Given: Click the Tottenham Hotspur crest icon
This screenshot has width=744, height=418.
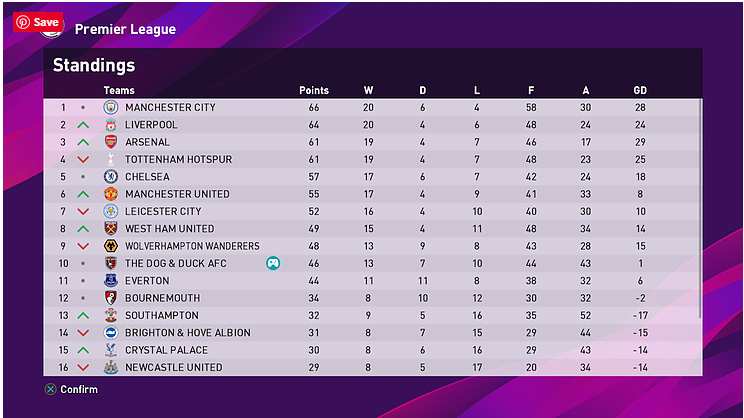Looking at the screenshot, I should pos(111,159).
